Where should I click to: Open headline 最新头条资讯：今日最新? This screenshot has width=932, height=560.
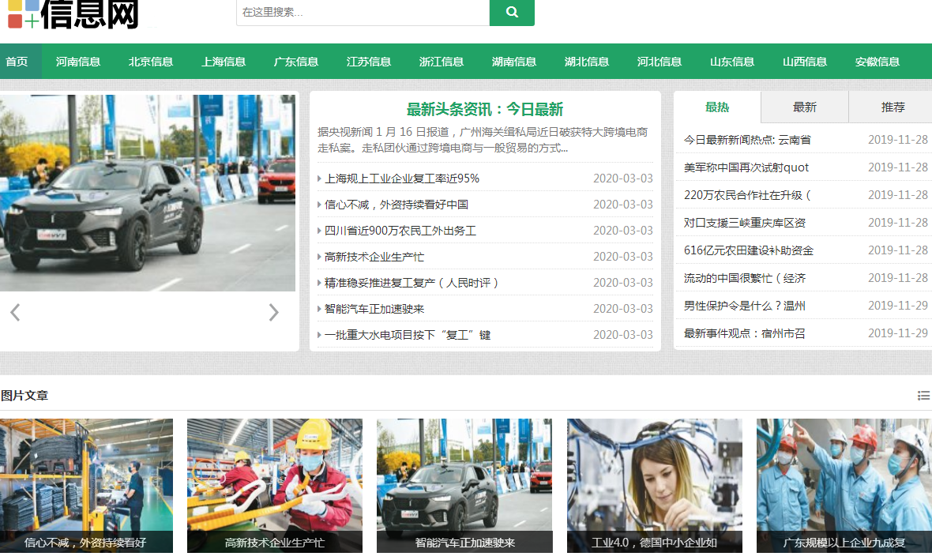485,110
